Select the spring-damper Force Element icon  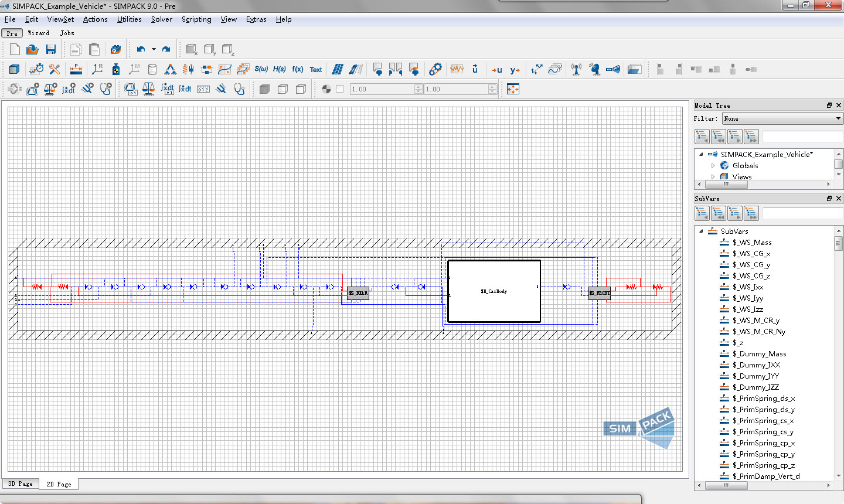(188, 69)
